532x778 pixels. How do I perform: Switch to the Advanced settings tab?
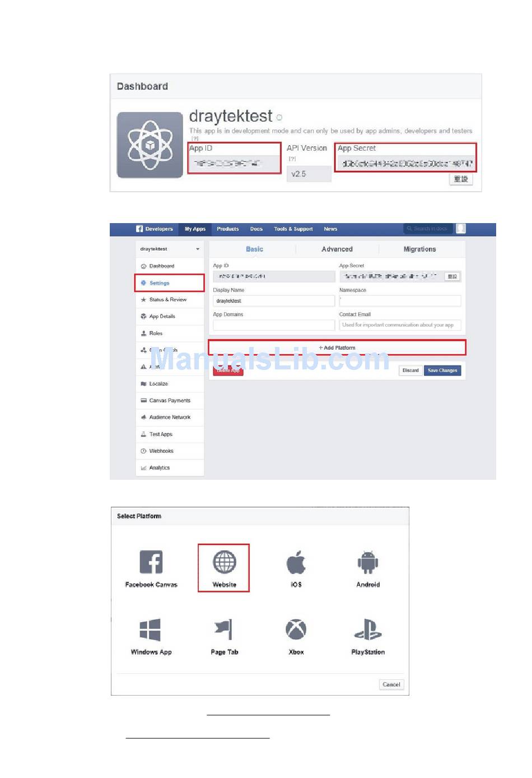click(x=337, y=249)
